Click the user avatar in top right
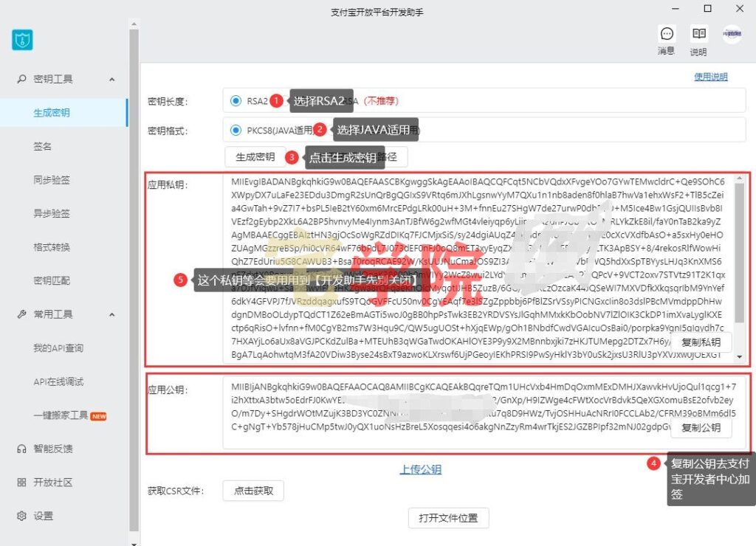Viewport: 756px width, 546px height. pyautogui.click(x=732, y=34)
